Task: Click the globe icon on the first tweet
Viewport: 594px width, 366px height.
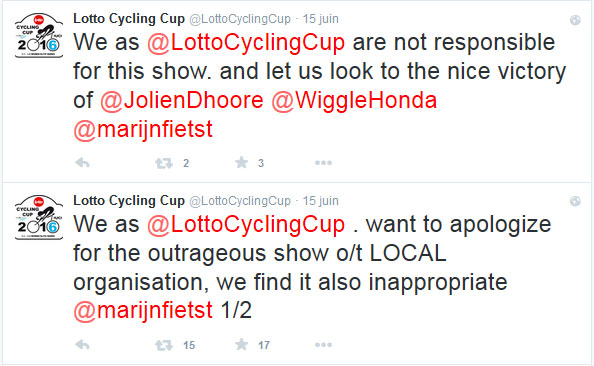Action: pyautogui.click(x=575, y=20)
